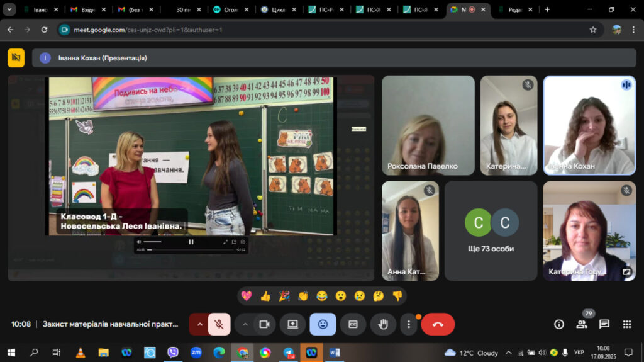Open the Present now screen share icon

292,324
